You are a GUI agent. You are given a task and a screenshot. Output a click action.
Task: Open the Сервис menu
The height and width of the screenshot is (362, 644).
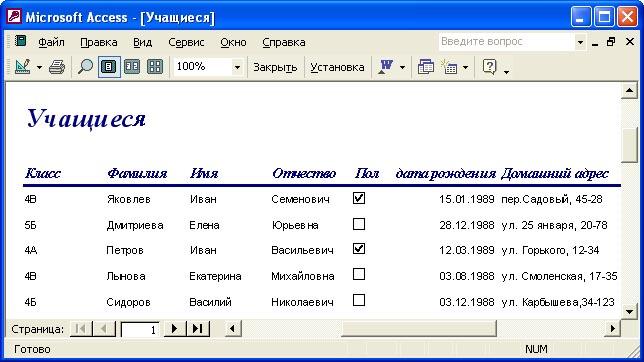tap(186, 42)
